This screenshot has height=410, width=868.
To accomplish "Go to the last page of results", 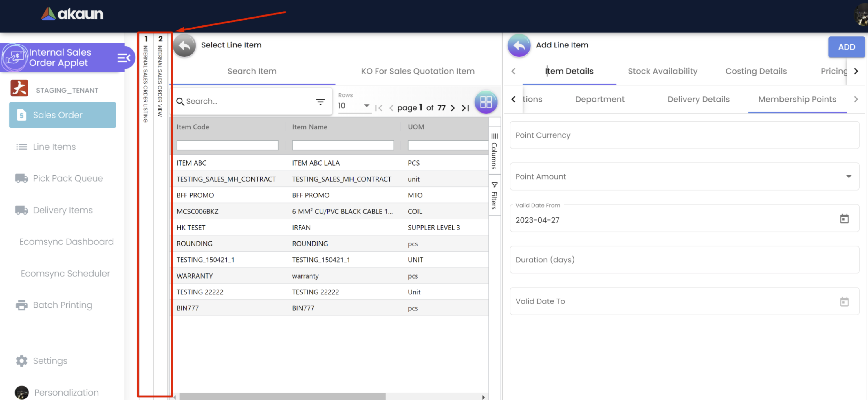I will 465,108.
